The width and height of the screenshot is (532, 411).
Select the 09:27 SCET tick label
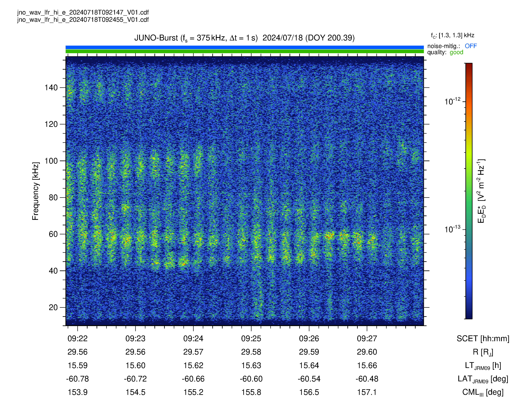click(x=367, y=338)
